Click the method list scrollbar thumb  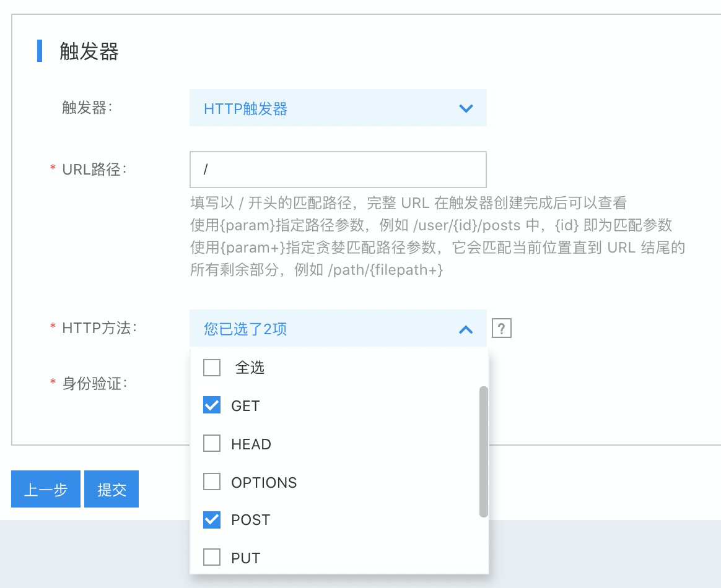tap(484, 452)
